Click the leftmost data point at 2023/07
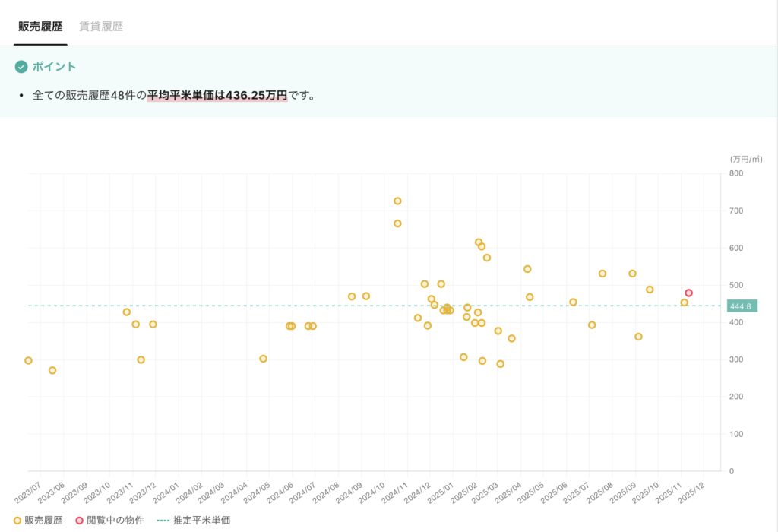Viewport: 778px width, 532px height. 28,360
